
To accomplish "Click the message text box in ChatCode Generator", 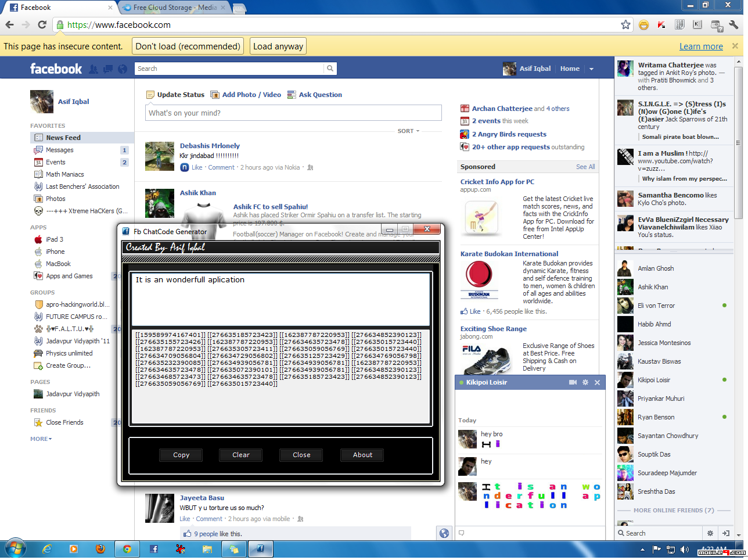I will point(281,299).
